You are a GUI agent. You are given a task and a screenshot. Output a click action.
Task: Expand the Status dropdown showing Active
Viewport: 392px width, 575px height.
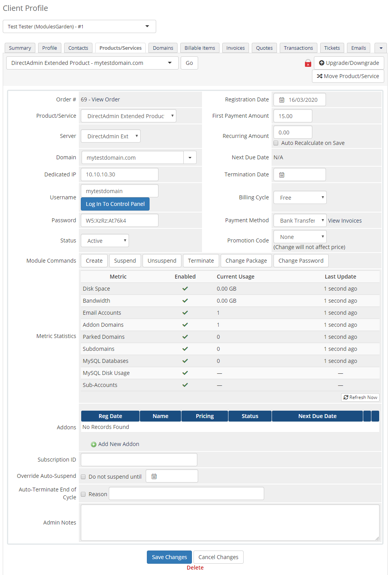(105, 241)
